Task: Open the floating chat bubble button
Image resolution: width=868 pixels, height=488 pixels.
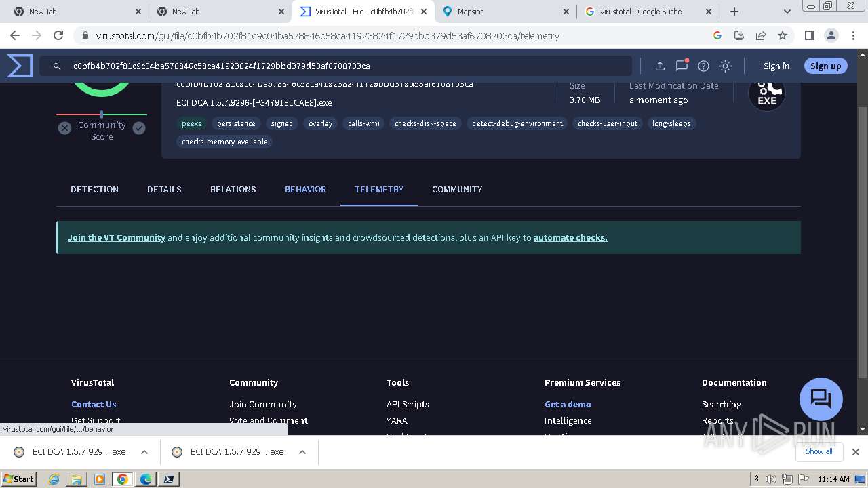Action: 821,399
